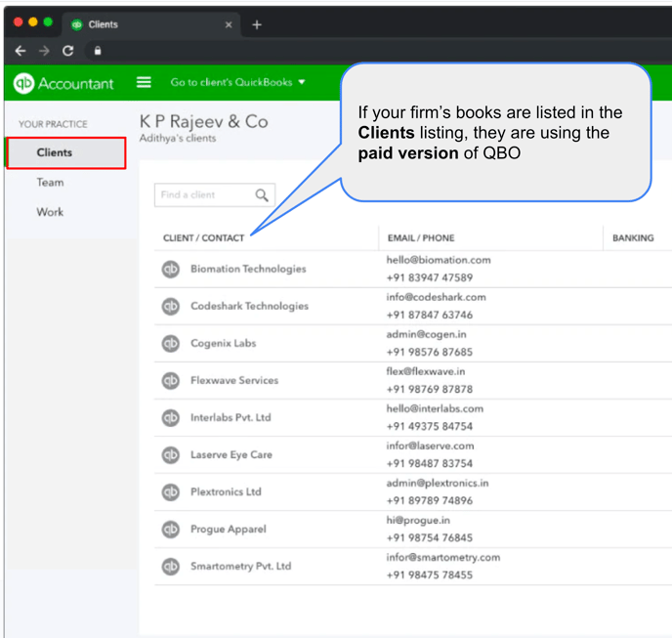Click phone number +91 98475 78455
672x638 pixels.
point(430,574)
